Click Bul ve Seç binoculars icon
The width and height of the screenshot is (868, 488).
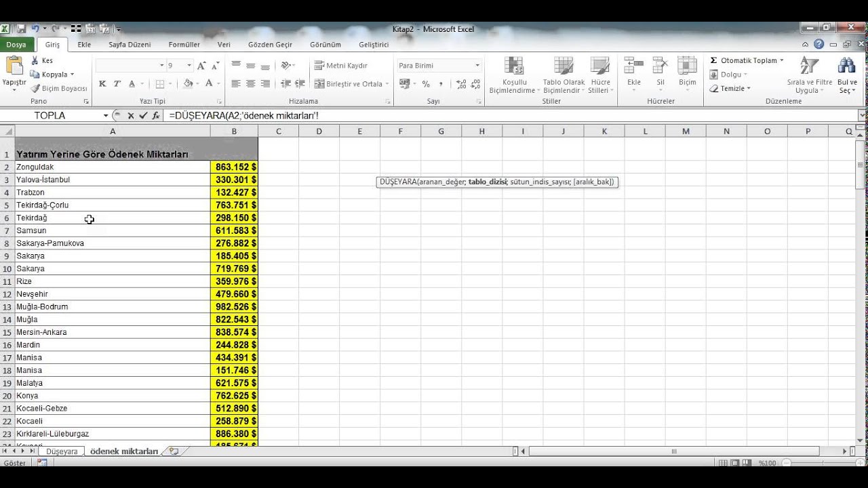tap(847, 66)
